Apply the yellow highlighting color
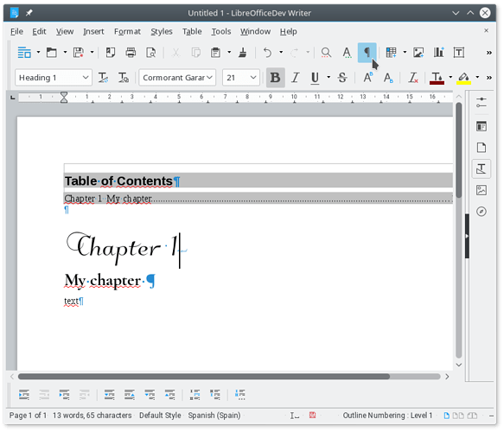 click(x=463, y=78)
